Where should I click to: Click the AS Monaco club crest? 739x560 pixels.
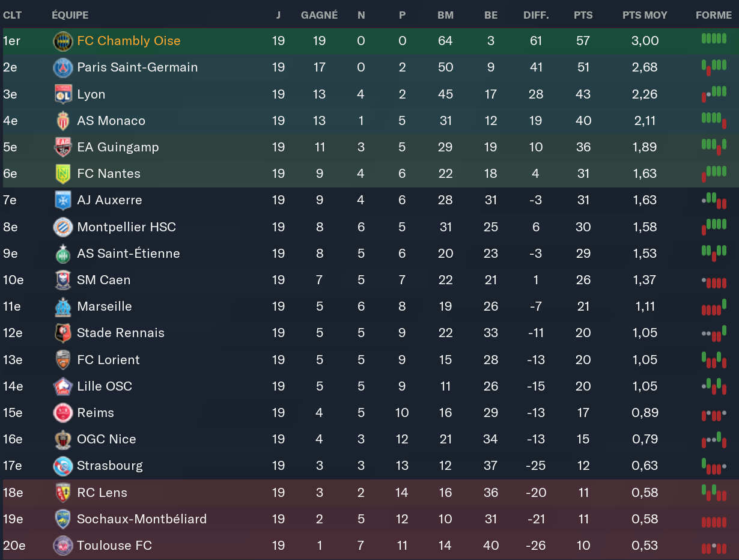pos(62,121)
